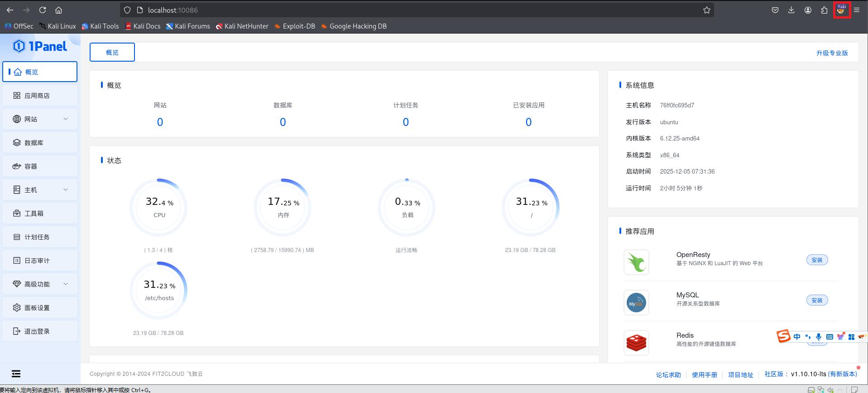Expand Advanced Features (高级功能) submenu chevron
This screenshot has height=393, width=868.
pyautogui.click(x=66, y=284)
